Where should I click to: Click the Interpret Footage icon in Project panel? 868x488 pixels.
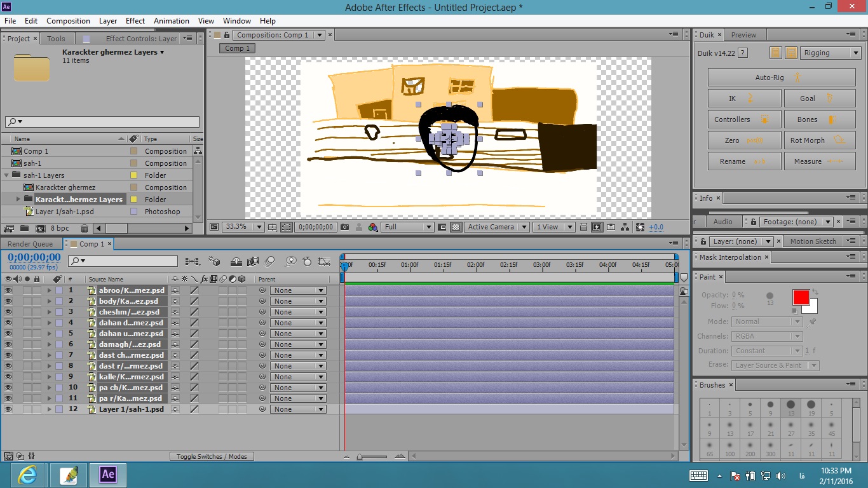tap(9, 228)
